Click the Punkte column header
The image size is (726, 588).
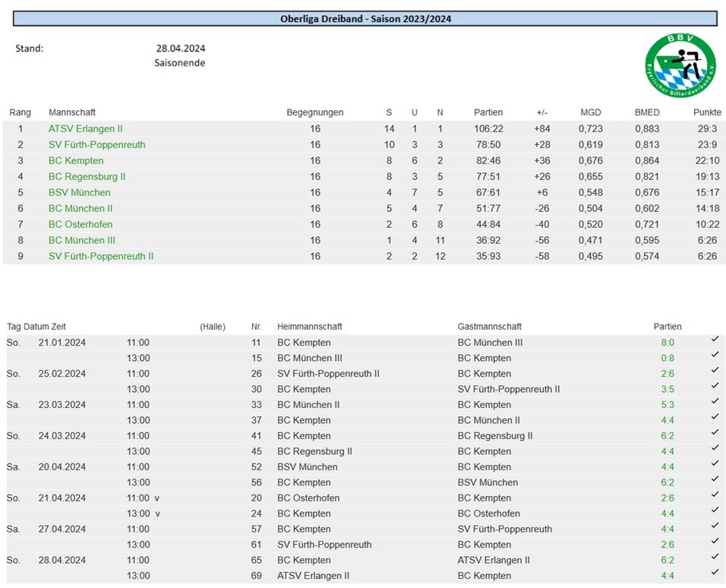click(x=707, y=112)
